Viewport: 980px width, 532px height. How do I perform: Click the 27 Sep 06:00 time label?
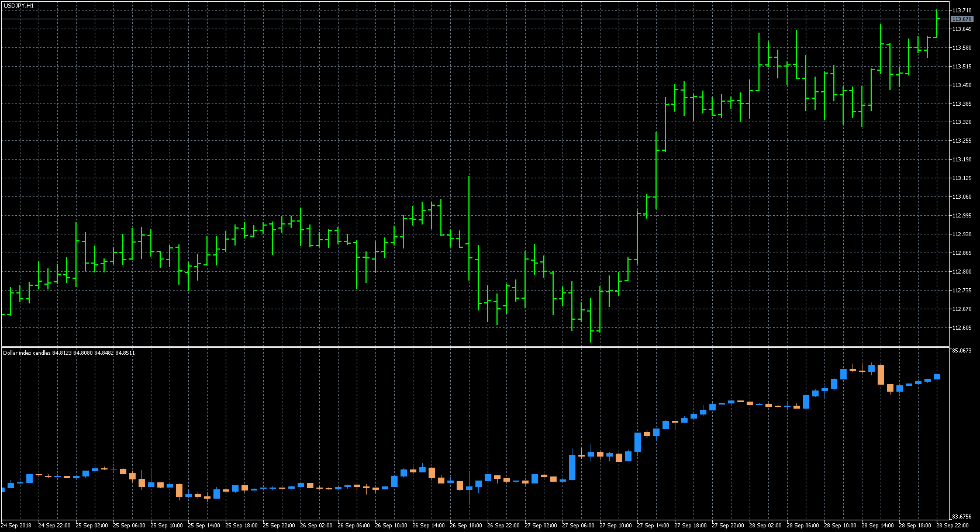pyautogui.click(x=578, y=526)
